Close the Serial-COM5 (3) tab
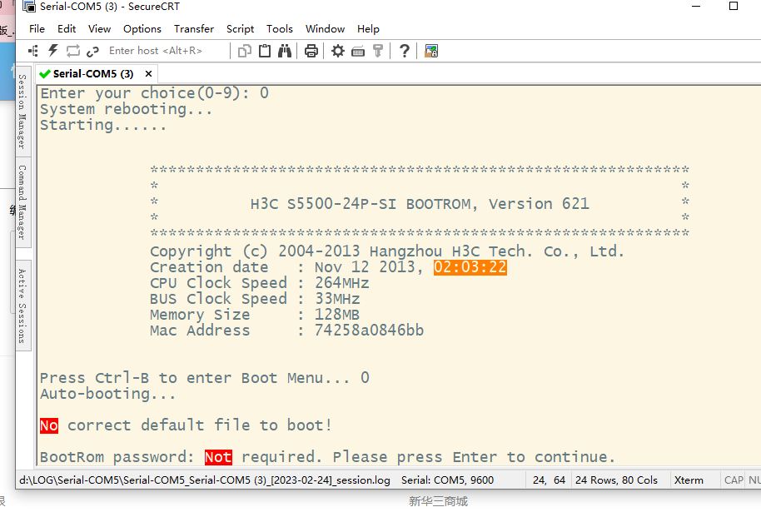Screen dimensions: 761x532 click(x=148, y=74)
